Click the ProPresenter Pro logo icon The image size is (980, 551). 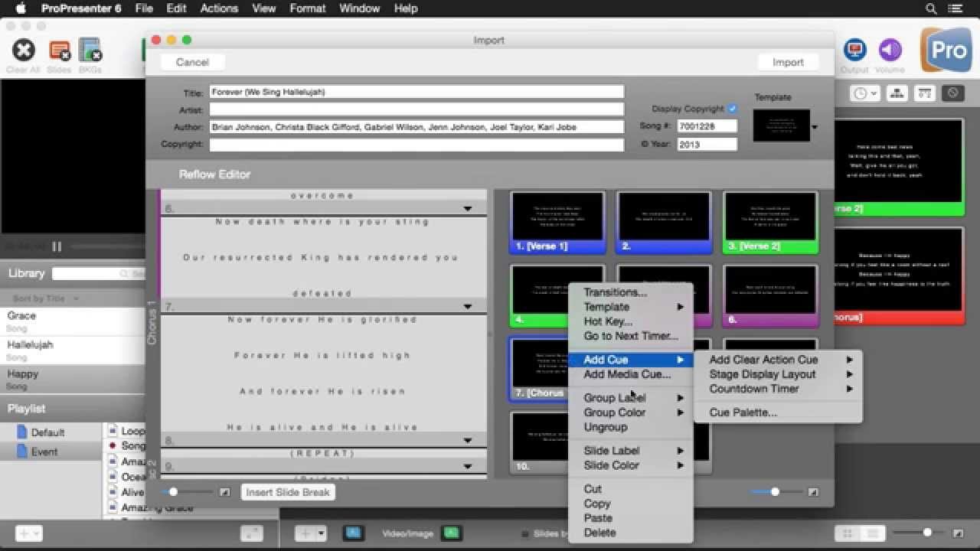946,51
